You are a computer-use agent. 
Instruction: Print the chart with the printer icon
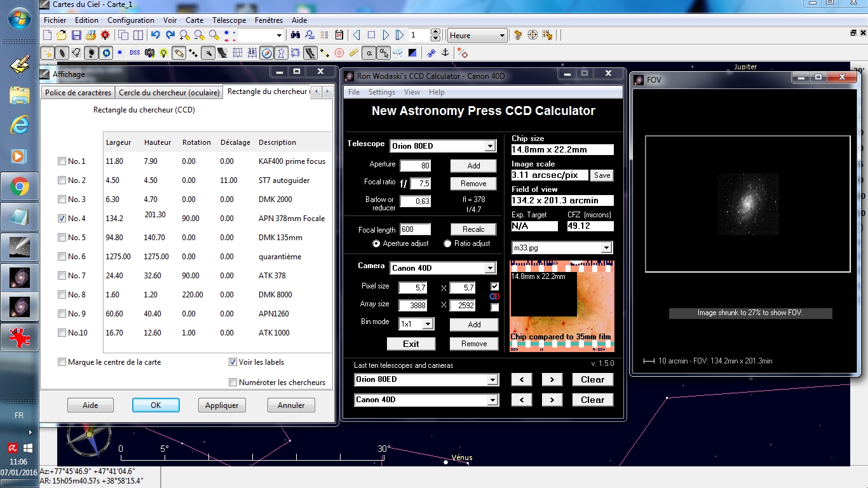click(x=91, y=35)
